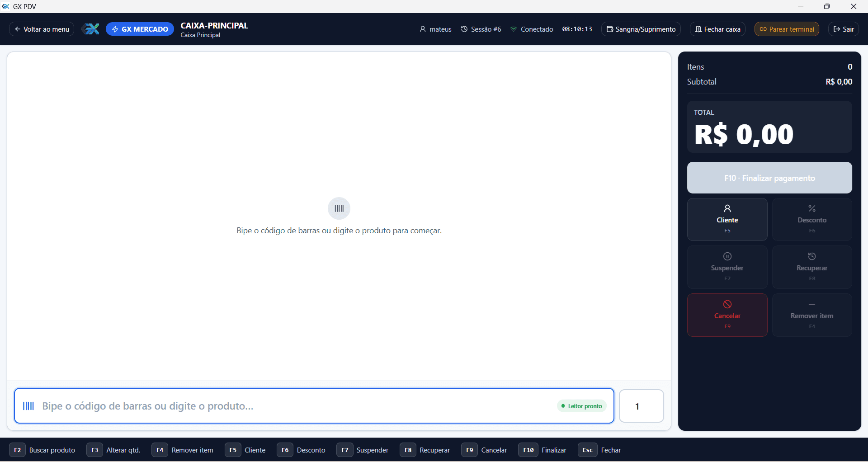The height and width of the screenshot is (462, 868).
Task: Click the clock showing 08:10:13
Action: 577,29
